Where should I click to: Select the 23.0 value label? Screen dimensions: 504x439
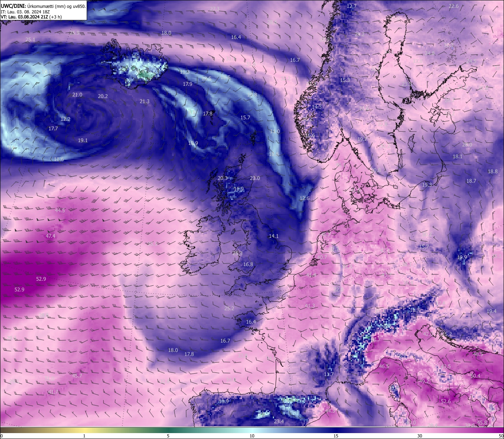point(255,178)
